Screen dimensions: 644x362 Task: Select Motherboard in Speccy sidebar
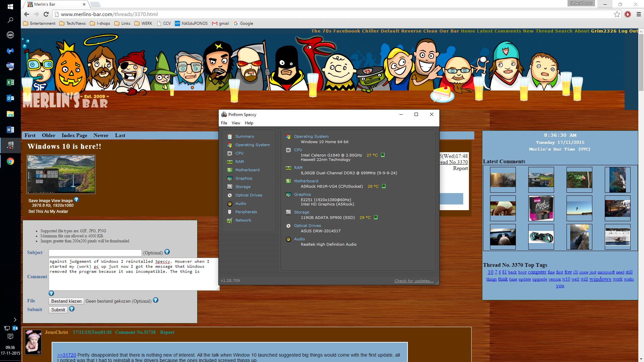(x=247, y=170)
